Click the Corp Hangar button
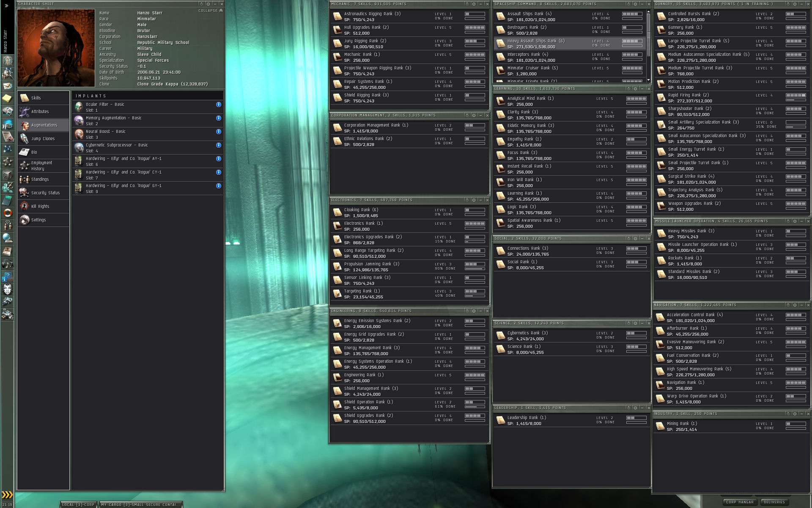 pos(740,502)
